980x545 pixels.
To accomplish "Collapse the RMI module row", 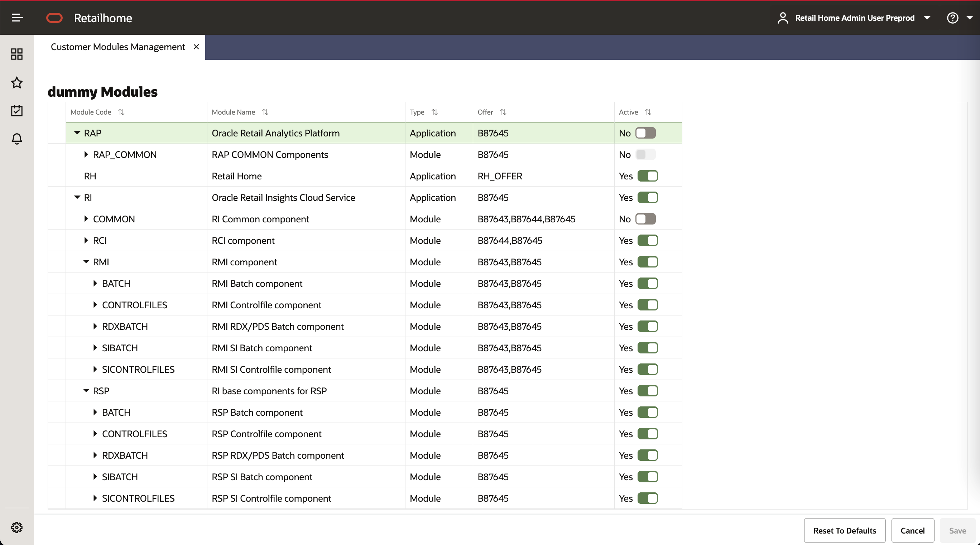I will (x=86, y=262).
